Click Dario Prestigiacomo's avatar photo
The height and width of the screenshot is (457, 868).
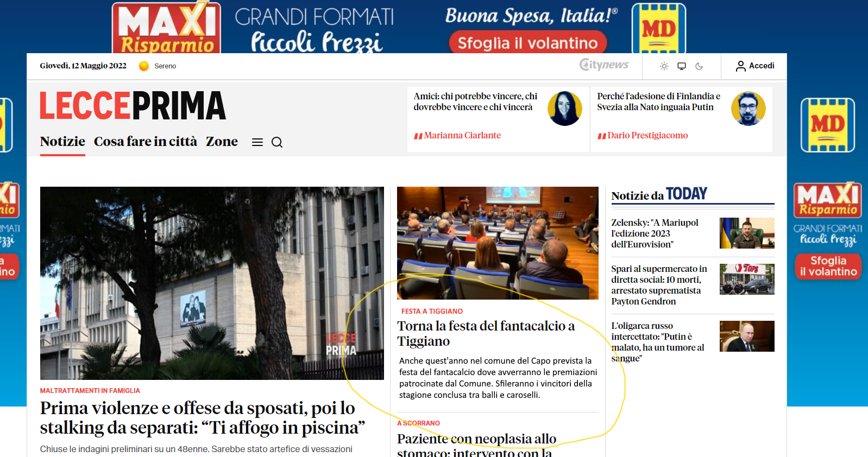click(x=749, y=109)
